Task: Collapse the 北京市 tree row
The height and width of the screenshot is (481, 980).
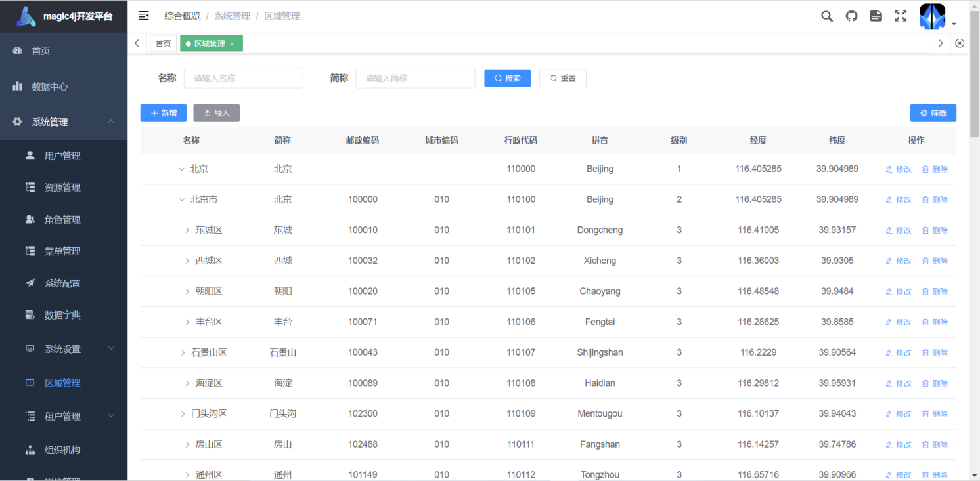Action: pyautogui.click(x=182, y=199)
